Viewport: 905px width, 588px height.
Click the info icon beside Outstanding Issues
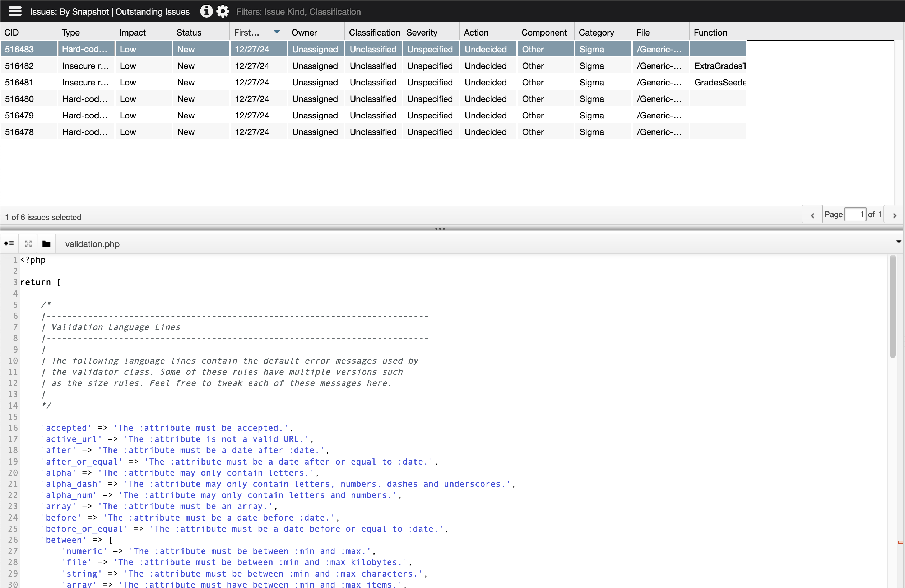(x=206, y=11)
